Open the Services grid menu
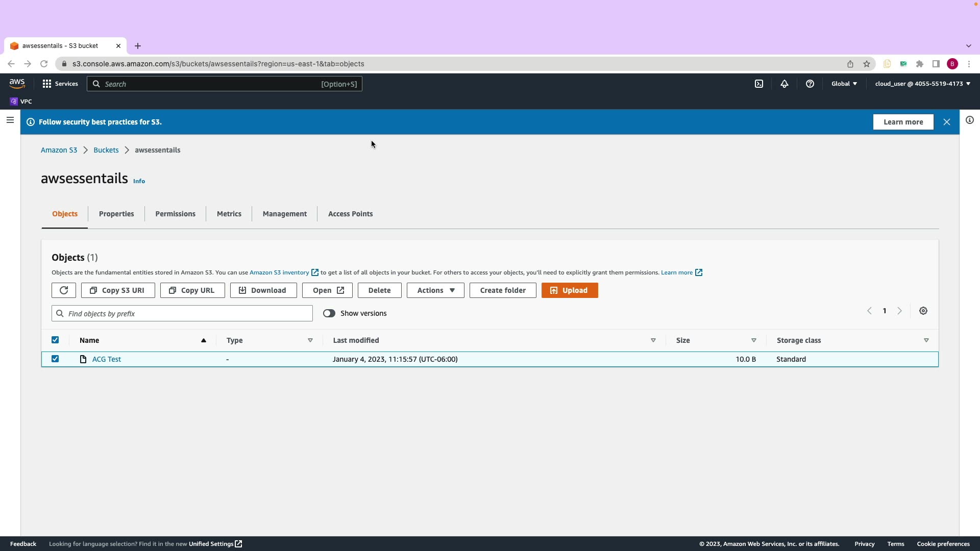The image size is (980, 551). (x=60, y=84)
